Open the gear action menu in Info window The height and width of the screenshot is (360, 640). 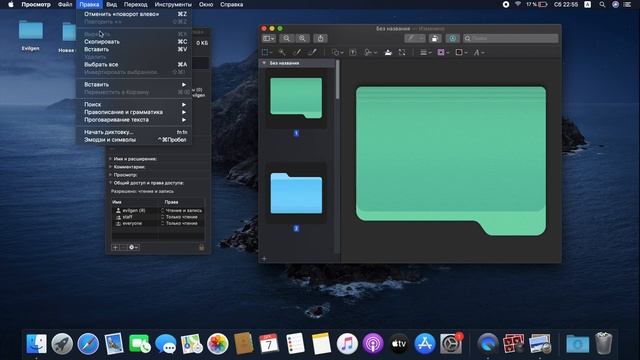(x=133, y=247)
